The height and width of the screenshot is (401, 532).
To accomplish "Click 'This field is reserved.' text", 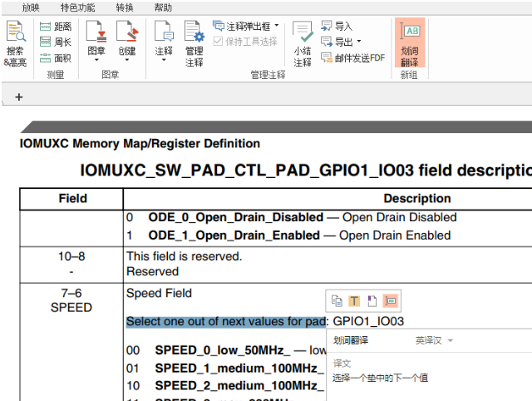I will [x=185, y=256].
